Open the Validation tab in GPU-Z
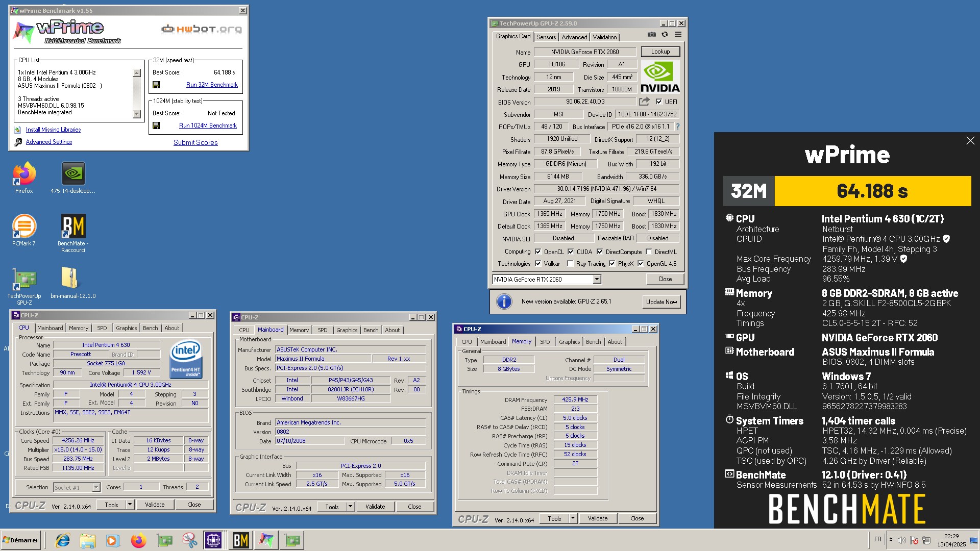This screenshot has height=551, width=980. pos(605,37)
